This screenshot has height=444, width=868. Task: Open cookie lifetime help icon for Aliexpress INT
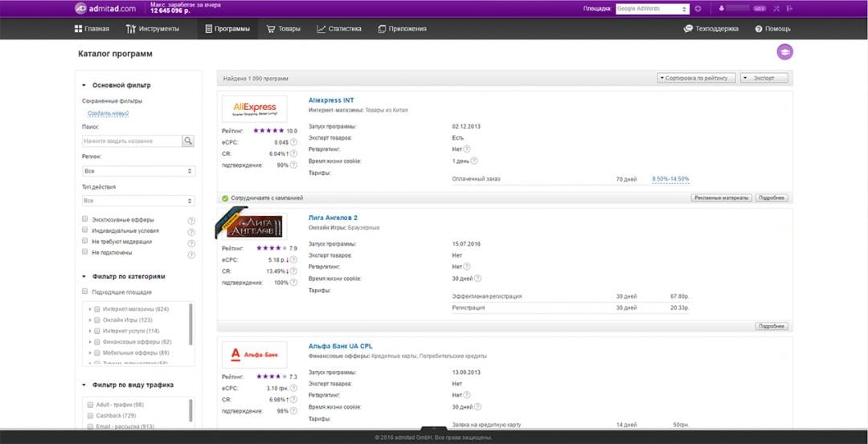click(474, 161)
